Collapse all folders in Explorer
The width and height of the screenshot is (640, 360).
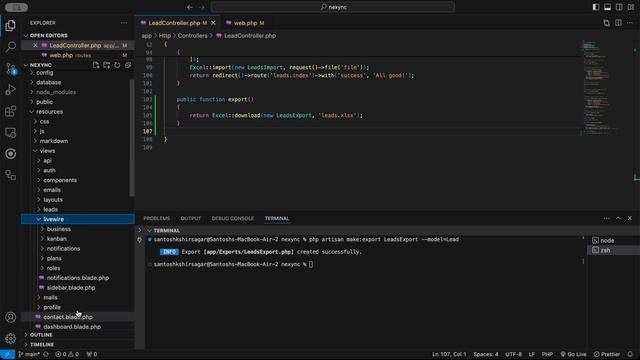coord(128,65)
